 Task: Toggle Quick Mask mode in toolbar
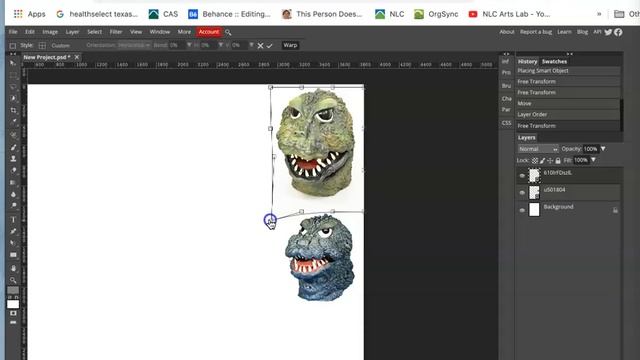coord(13,313)
